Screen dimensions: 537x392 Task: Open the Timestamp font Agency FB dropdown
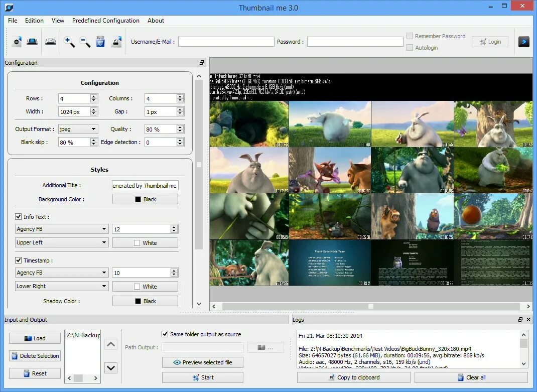pos(62,273)
